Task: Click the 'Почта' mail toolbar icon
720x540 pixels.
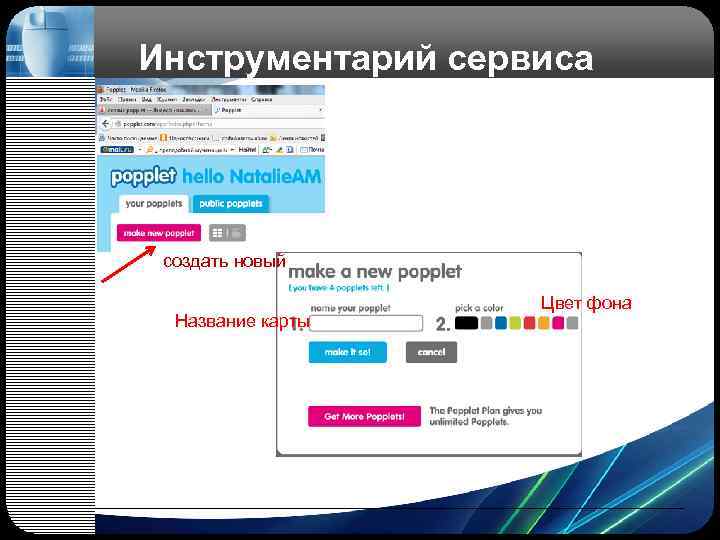Action: pos(312,150)
